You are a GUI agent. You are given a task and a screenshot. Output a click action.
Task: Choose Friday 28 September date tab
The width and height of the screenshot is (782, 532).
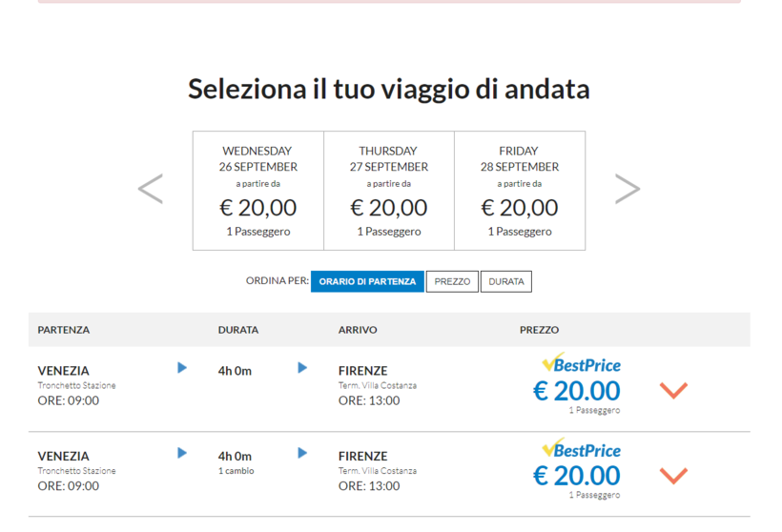[x=519, y=191]
